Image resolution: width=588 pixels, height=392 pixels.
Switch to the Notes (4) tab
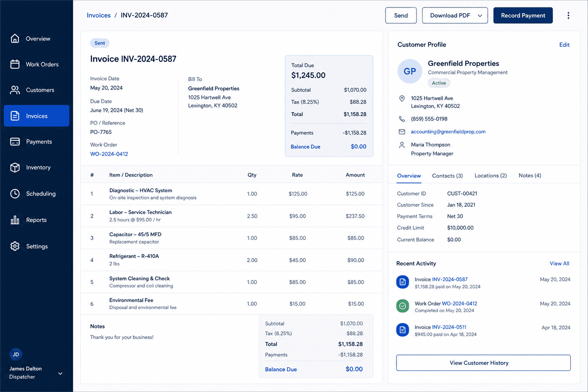pos(530,176)
